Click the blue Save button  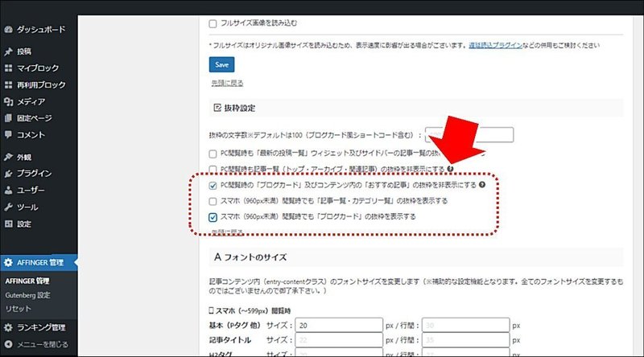[222, 64]
